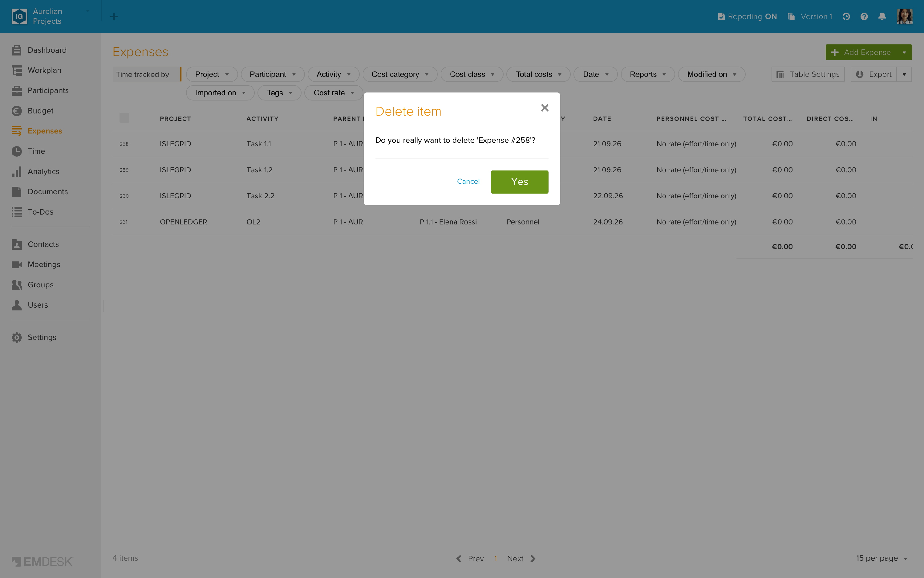Open the help question mark icon
This screenshot has height=578, width=924.
point(864,16)
